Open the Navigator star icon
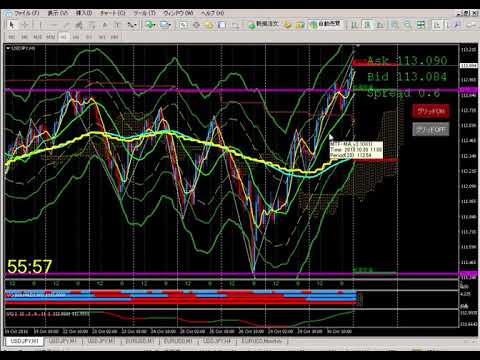Viewport: 480px width, 360px height. (209, 25)
